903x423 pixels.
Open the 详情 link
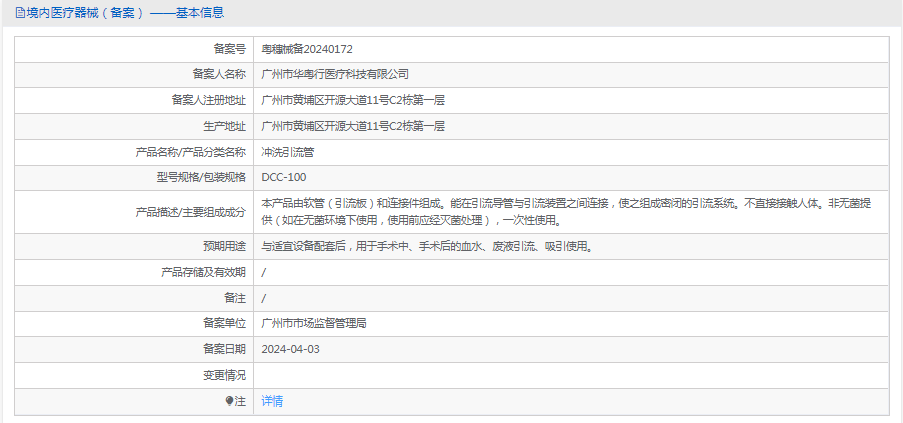(x=272, y=401)
